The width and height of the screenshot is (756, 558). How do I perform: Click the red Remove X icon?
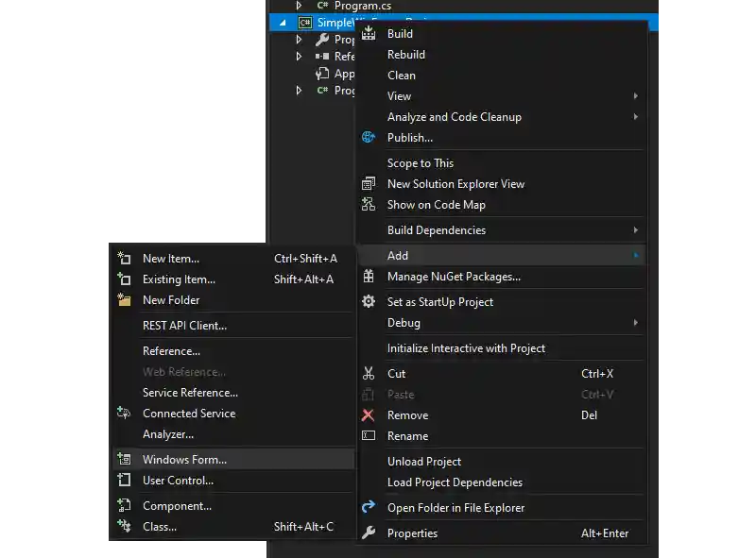(x=369, y=415)
